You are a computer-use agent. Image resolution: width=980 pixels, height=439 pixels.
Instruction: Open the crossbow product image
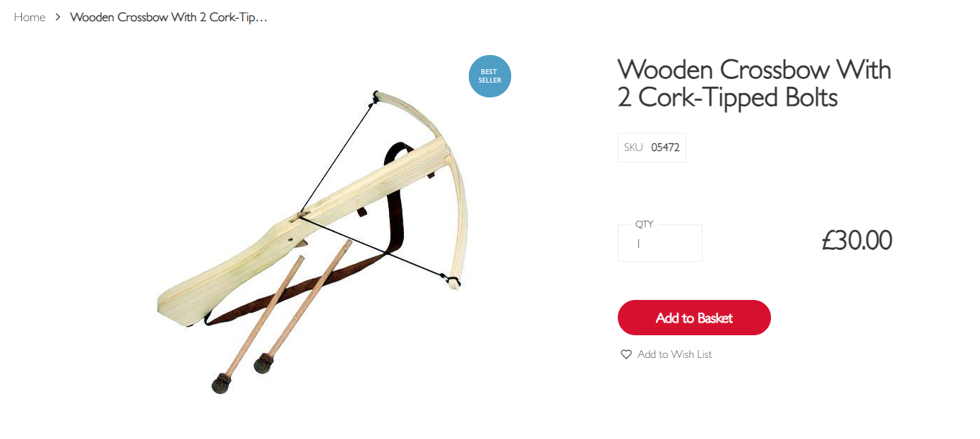(309, 240)
